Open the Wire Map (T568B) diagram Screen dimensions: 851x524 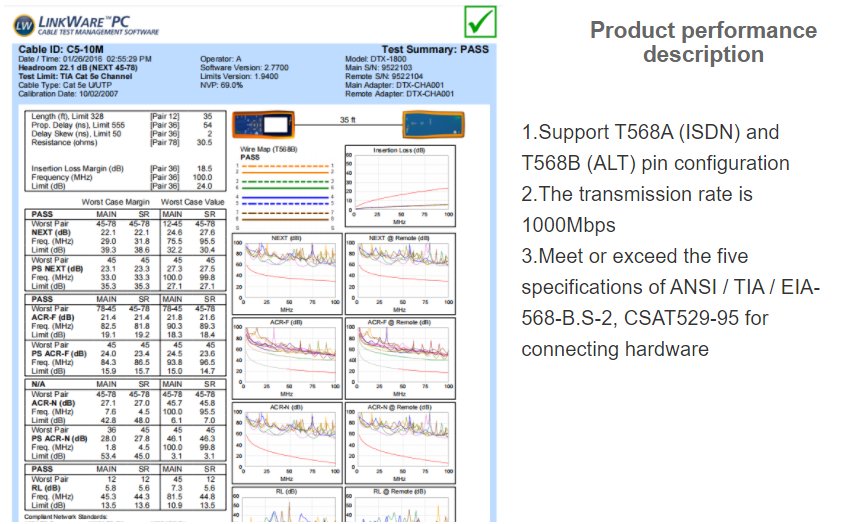click(286, 187)
